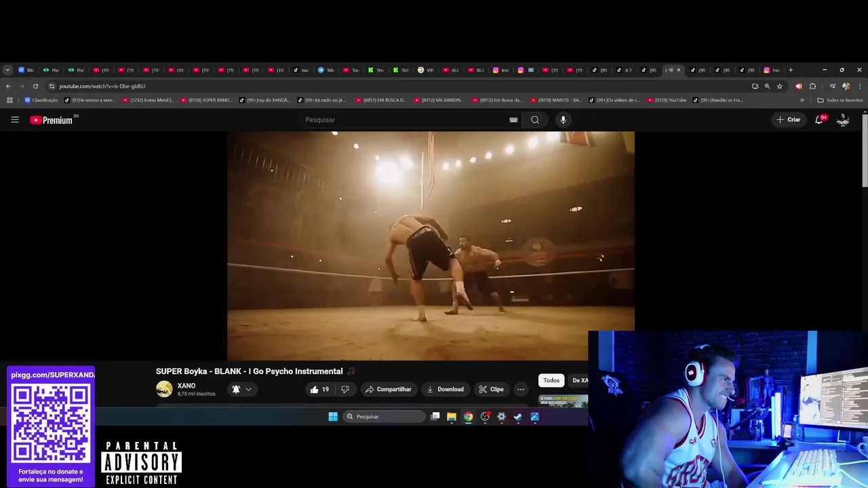868x488 pixels.
Task: Click the magnifier search button beside Pesquisar
Action: click(x=535, y=120)
